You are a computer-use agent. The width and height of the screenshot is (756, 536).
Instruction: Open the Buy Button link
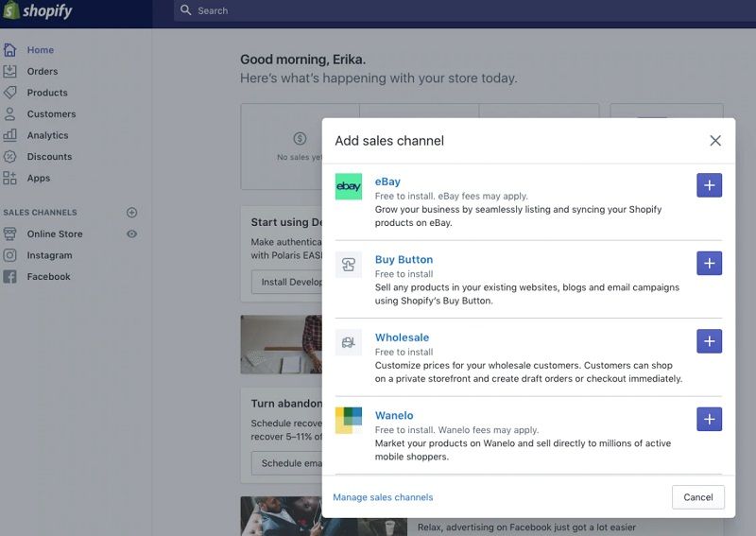(404, 260)
